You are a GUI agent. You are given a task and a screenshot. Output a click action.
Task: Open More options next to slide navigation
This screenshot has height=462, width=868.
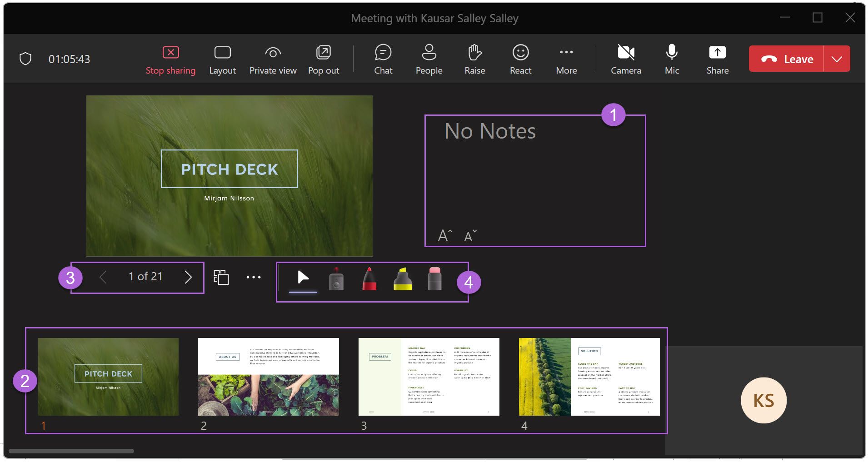click(x=253, y=277)
